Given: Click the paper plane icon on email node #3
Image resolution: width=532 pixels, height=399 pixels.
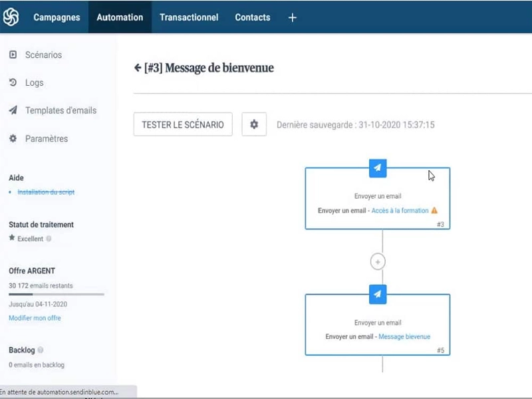Looking at the screenshot, I should 377,168.
